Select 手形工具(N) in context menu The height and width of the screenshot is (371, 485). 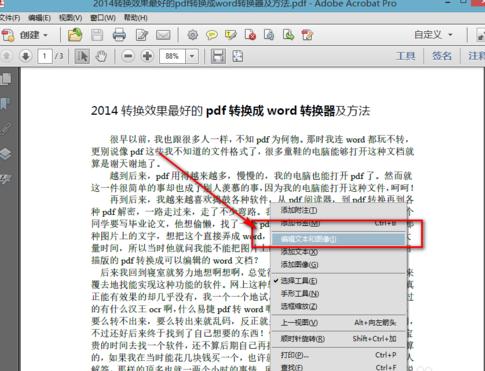tap(339, 294)
